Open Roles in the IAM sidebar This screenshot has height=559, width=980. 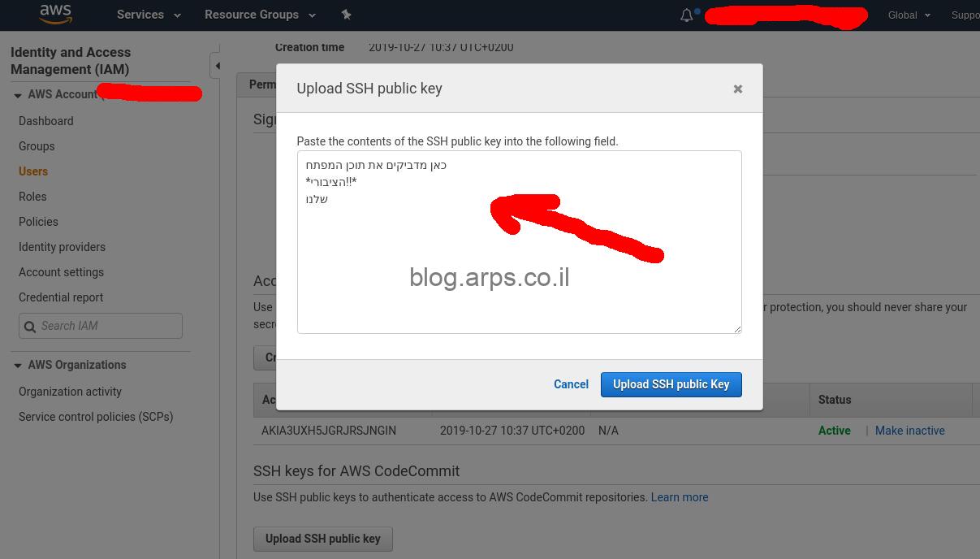coord(32,197)
